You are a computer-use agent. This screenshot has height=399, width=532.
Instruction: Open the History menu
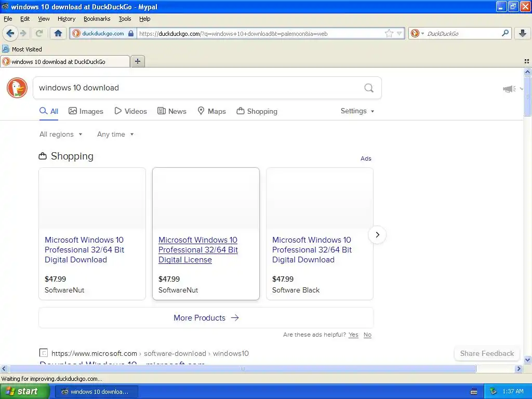66,19
